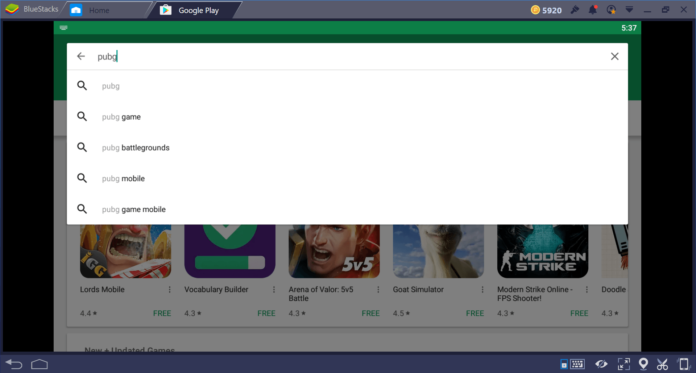Open Arena of Valor app thumbnail
Screen dimensions: 696x373
pos(334,251)
